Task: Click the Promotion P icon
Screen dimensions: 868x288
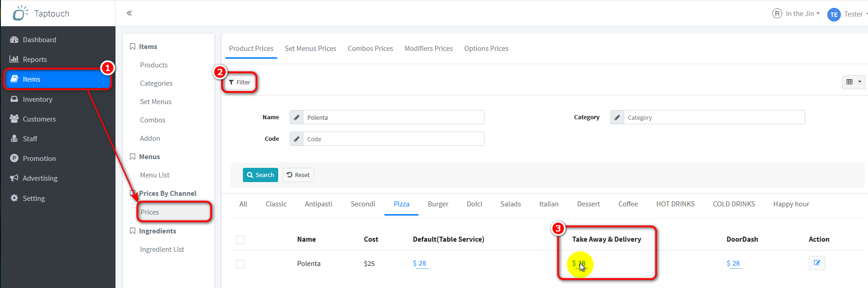Action: (x=14, y=158)
